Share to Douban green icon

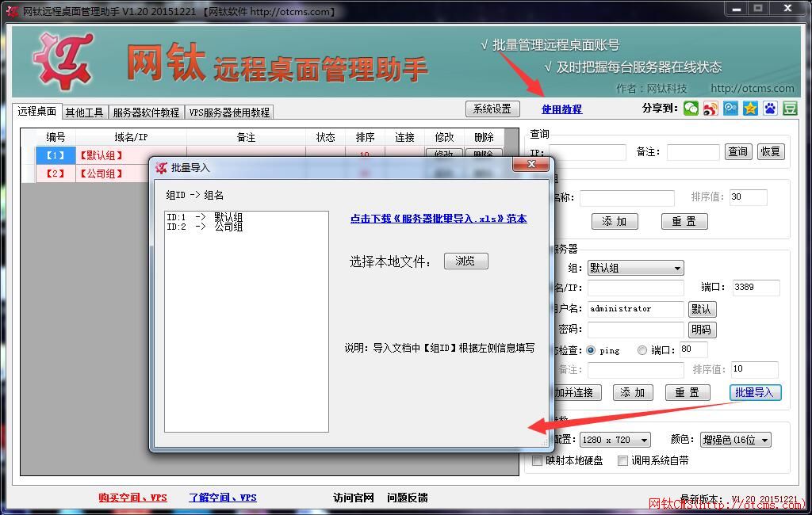click(x=789, y=108)
